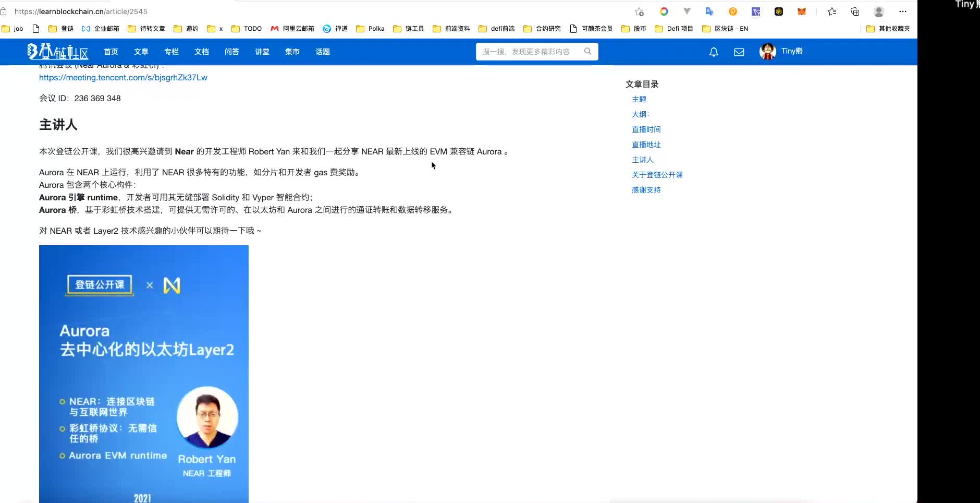Open the Polka bookmarks folder
The image size is (980, 503).
pyautogui.click(x=370, y=29)
